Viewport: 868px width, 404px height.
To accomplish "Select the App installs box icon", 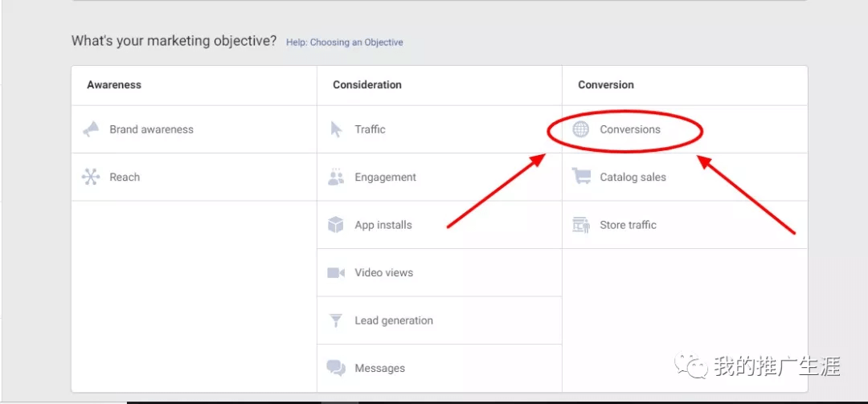I will click(336, 225).
